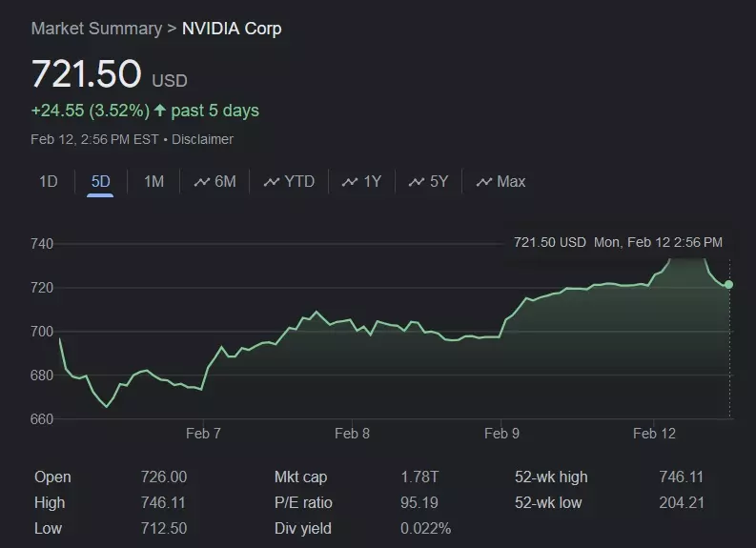Click the green up arrow by past 5 days
Image resolution: width=756 pixels, height=548 pixels.
159,111
